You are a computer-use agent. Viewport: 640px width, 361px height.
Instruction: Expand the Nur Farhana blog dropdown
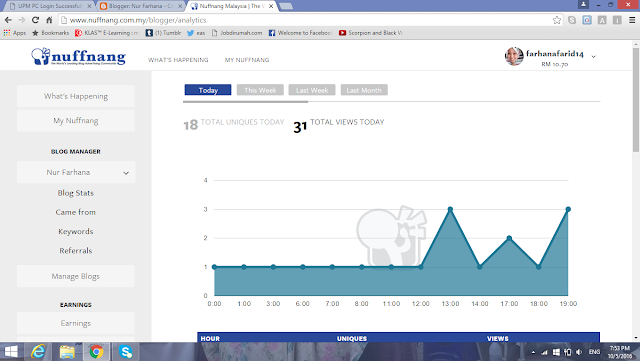pyautogui.click(x=76, y=172)
